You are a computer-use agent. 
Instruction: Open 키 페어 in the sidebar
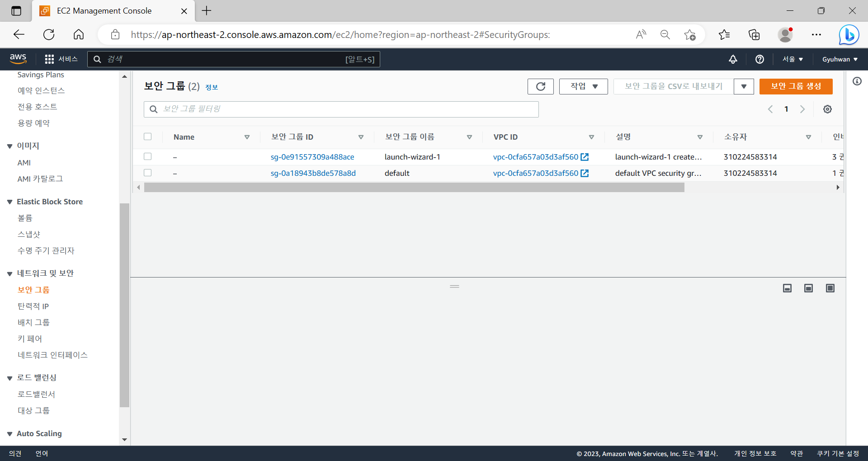(x=30, y=339)
